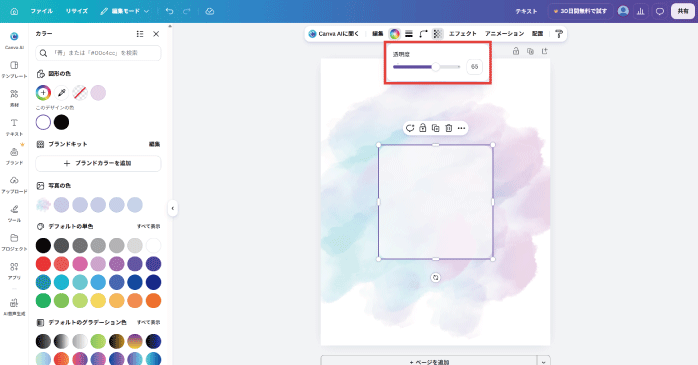
Task: Duplicate the page icon above canvas
Action: [x=530, y=51]
